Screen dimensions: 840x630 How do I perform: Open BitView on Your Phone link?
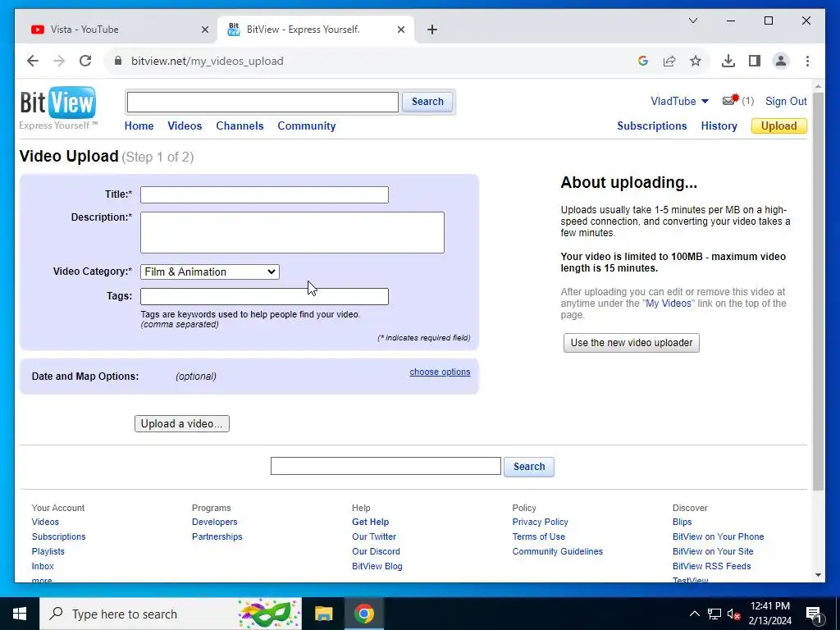pyautogui.click(x=718, y=536)
